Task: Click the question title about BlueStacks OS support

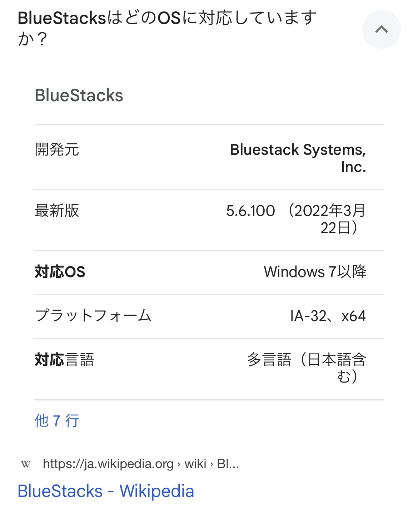Action: (167, 28)
